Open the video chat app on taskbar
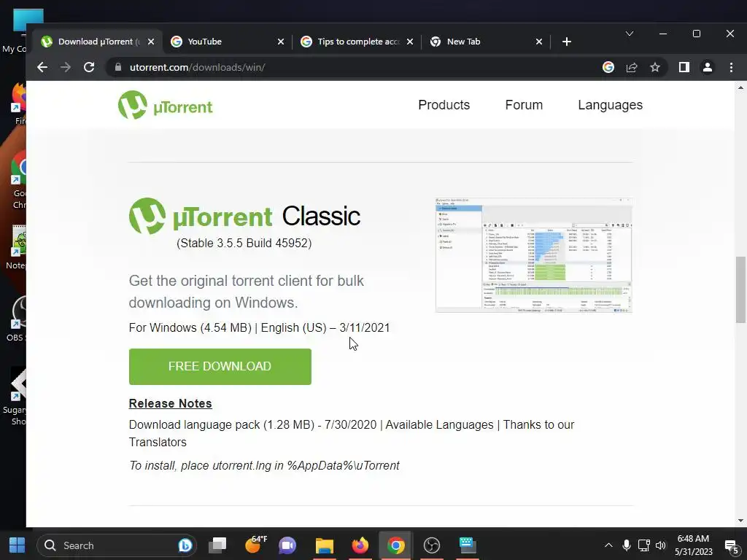Image resolution: width=747 pixels, height=560 pixels. click(287, 545)
